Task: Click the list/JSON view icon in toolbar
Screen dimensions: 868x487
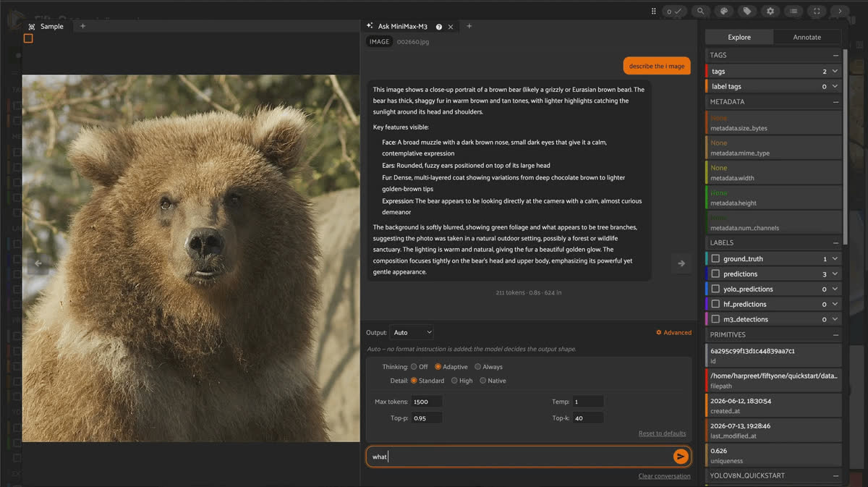Action: coord(793,11)
